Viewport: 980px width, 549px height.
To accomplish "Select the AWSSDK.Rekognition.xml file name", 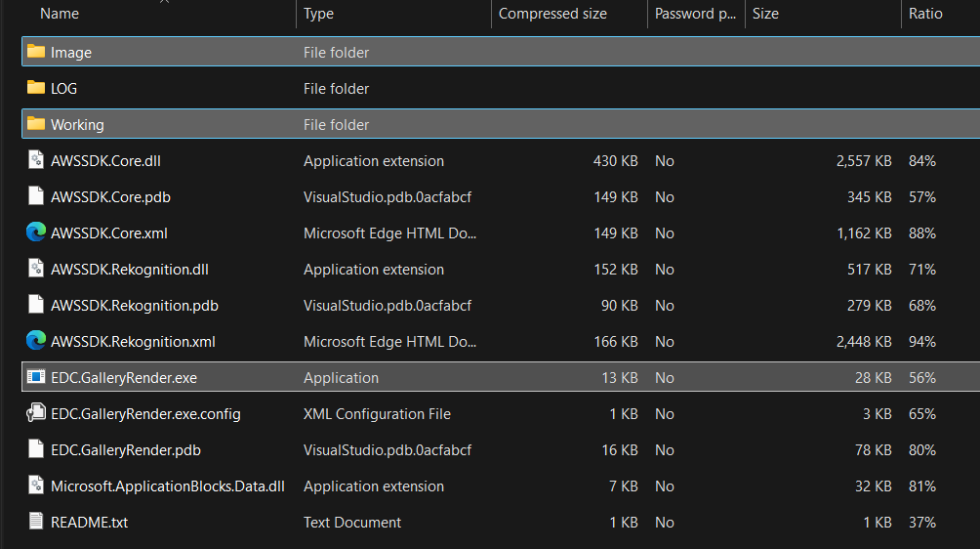I will [x=133, y=342].
